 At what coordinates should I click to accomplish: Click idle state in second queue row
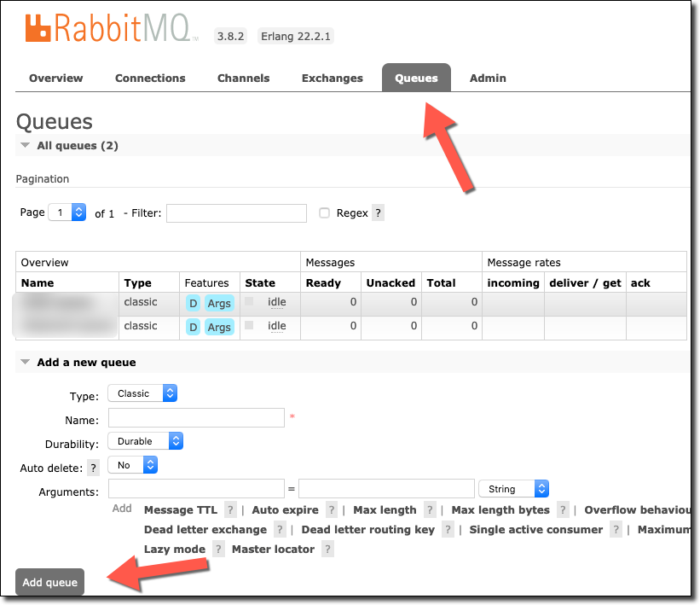pos(277,326)
